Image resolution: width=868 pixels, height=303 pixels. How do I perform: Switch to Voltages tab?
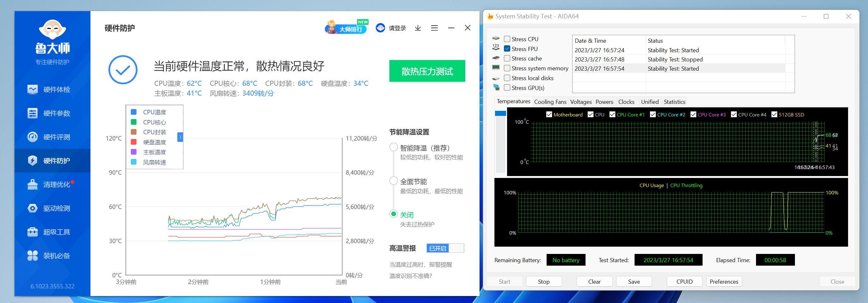point(580,102)
